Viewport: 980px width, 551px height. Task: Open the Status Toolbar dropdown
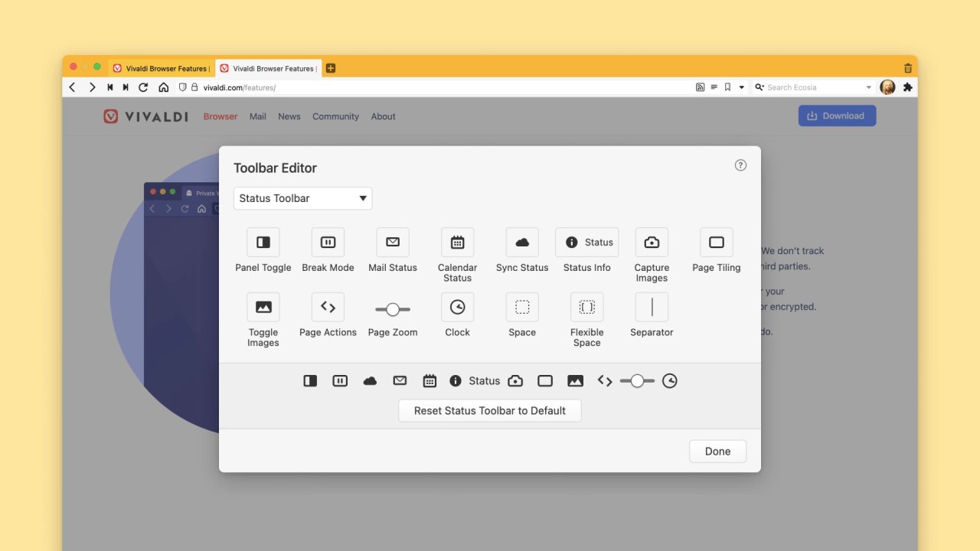(302, 198)
